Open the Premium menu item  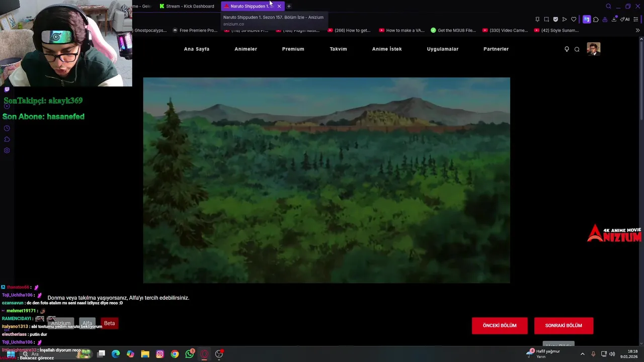[293, 49]
